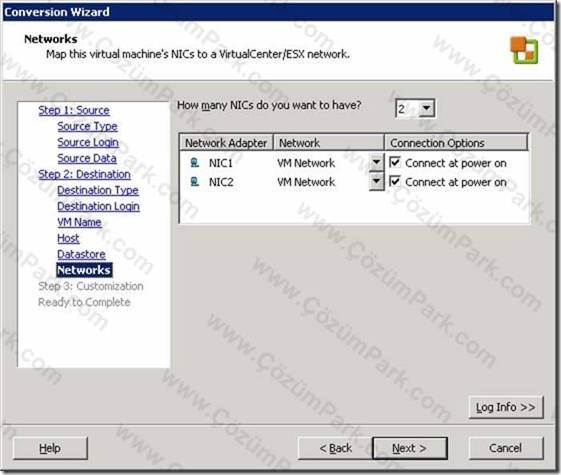The height and width of the screenshot is (475, 561).
Task: Open the Datastore step
Action: 82,254
